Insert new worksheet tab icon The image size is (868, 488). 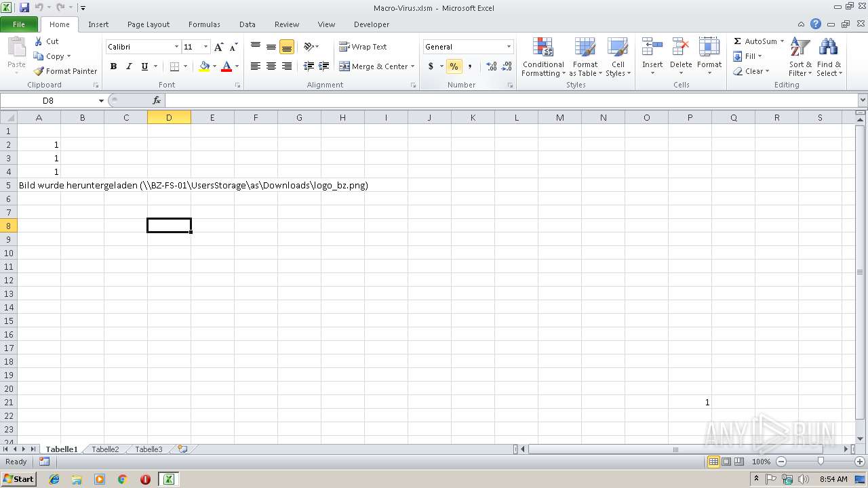pos(182,449)
